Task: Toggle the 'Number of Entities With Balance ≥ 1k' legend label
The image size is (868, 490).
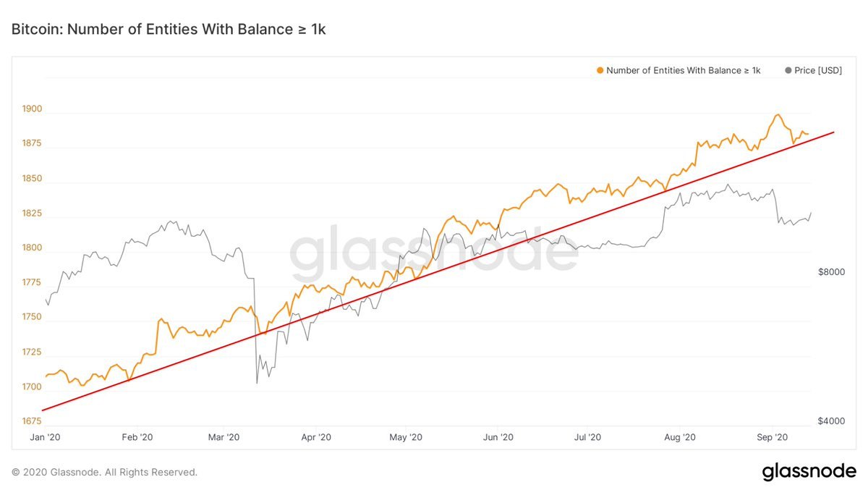Action: click(x=683, y=70)
